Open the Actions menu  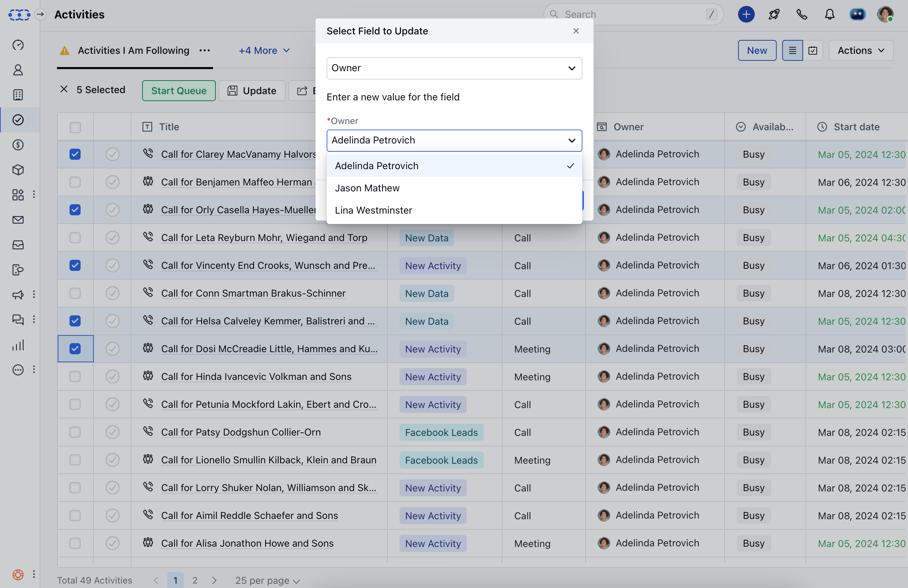(860, 50)
